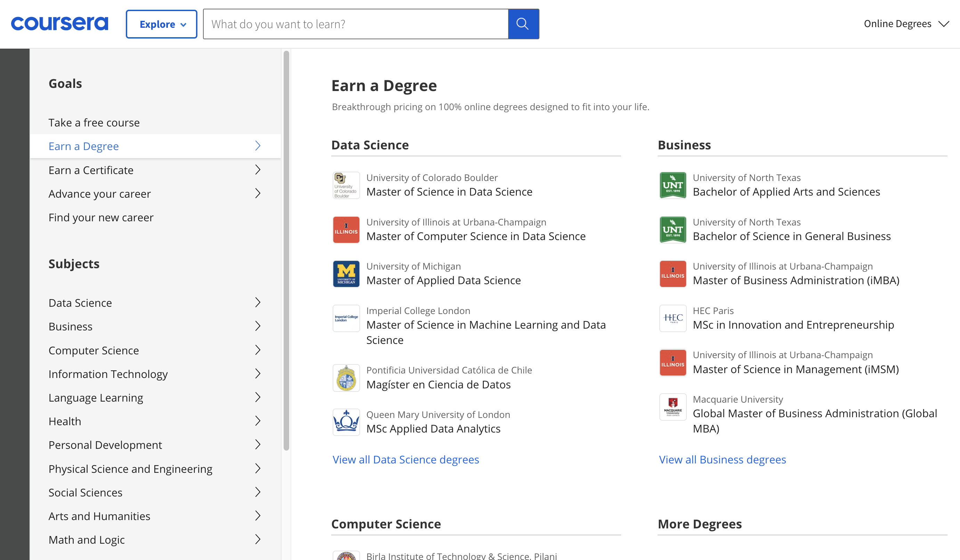This screenshot has height=560, width=960.
Task: Click University of Colorado Boulder logo
Action: [x=346, y=186]
